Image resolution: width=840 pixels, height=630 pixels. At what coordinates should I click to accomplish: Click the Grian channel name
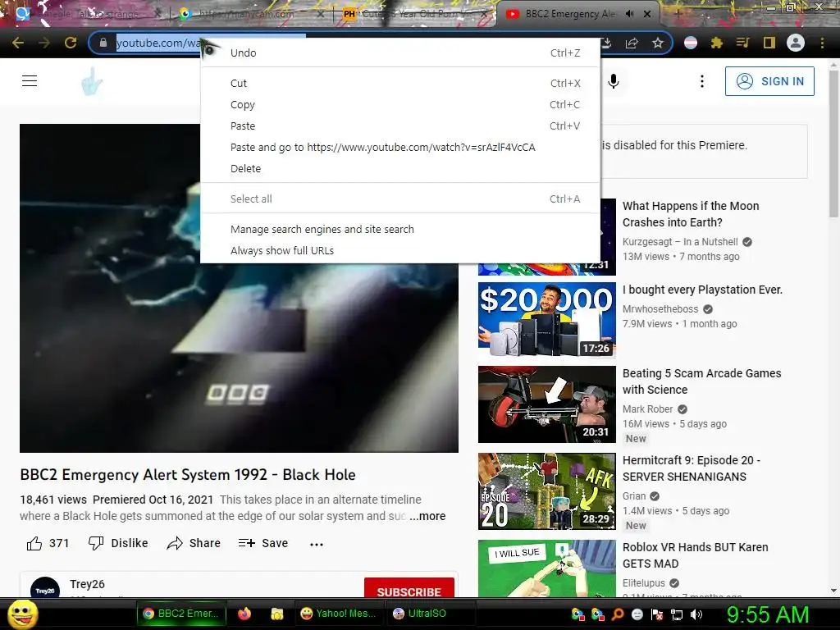pos(634,496)
